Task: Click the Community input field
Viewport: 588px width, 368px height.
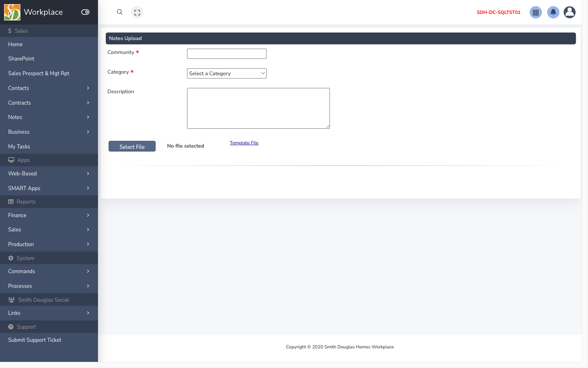Action: pos(227,54)
